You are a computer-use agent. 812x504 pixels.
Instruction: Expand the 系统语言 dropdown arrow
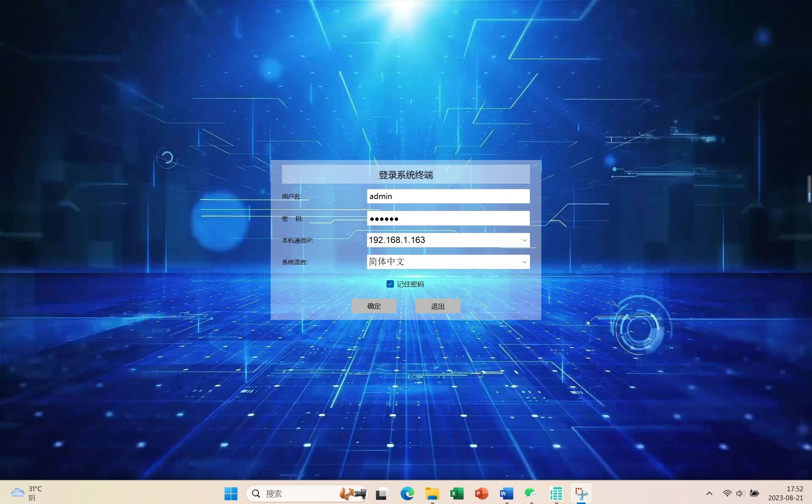click(524, 262)
